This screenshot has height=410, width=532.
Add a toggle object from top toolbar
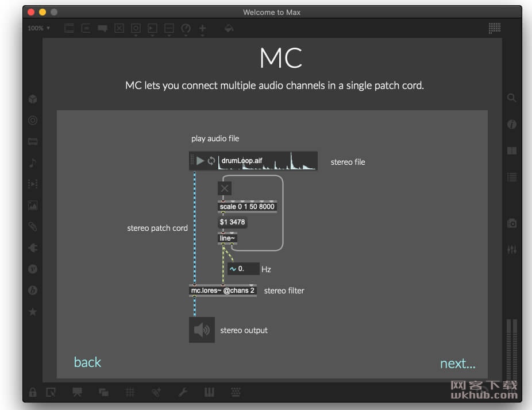pos(119,28)
